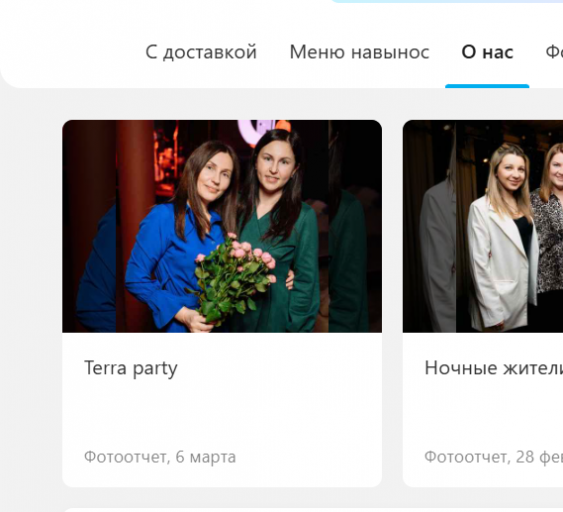This screenshot has width=563, height=512.
Task: Click the "Фотоотчет, 6 марта" caption
Action: pos(160,457)
